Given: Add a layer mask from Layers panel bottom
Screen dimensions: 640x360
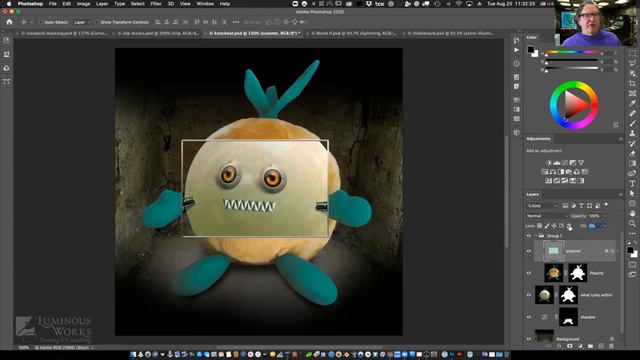Looking at the screenshot, I should click(569, 346).
